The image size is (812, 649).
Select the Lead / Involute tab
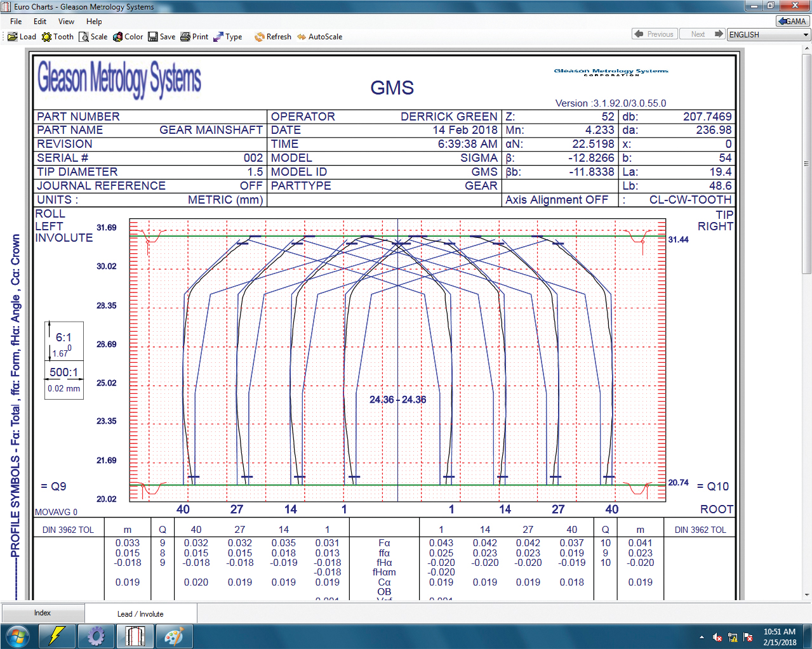(140, 613)
